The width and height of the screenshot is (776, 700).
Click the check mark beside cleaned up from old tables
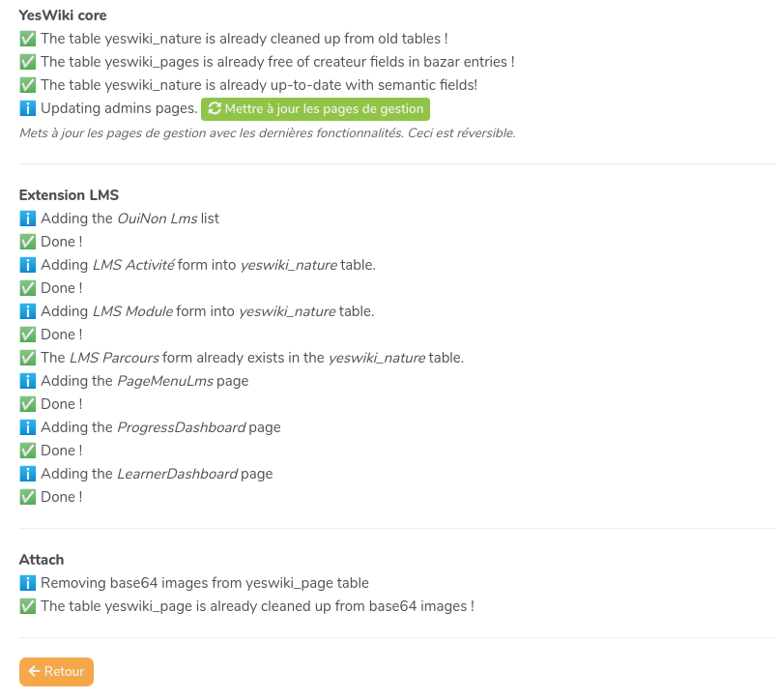tap(27, 39)
